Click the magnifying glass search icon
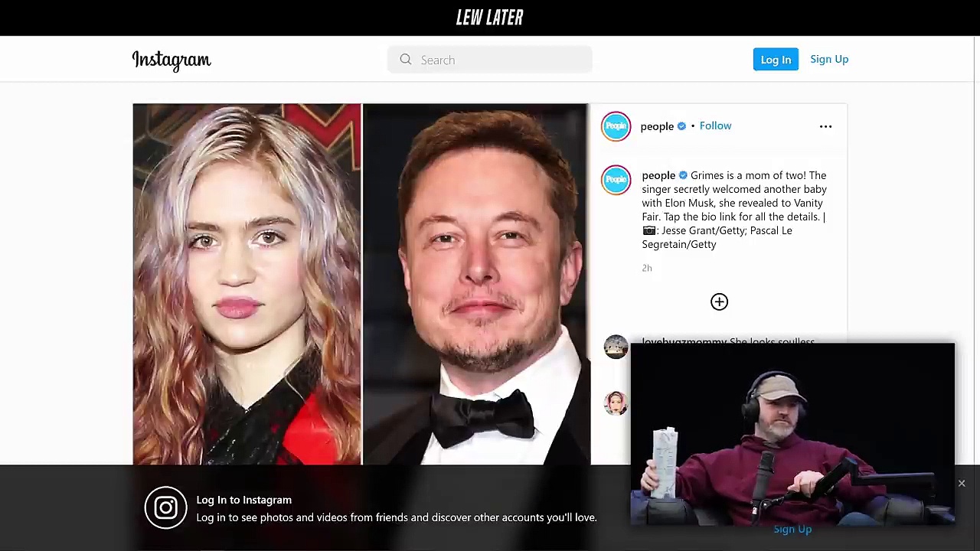This screenshot has height=551, width=980. click(406, 60)
